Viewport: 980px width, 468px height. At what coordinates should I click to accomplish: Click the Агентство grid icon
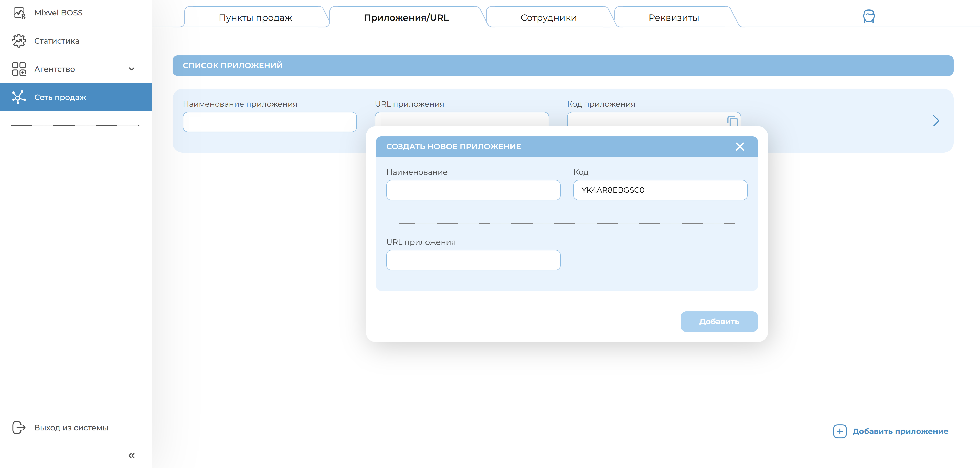pos(19,69)
